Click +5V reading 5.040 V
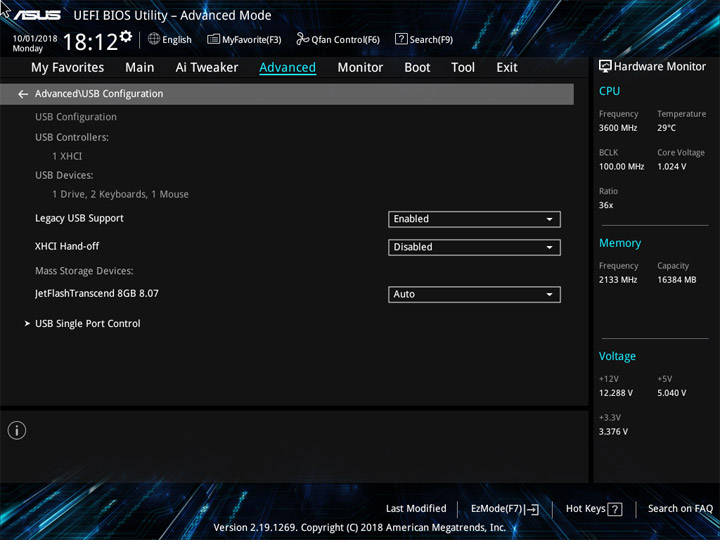The image size is (720, 540). click(x=672, y=393)
